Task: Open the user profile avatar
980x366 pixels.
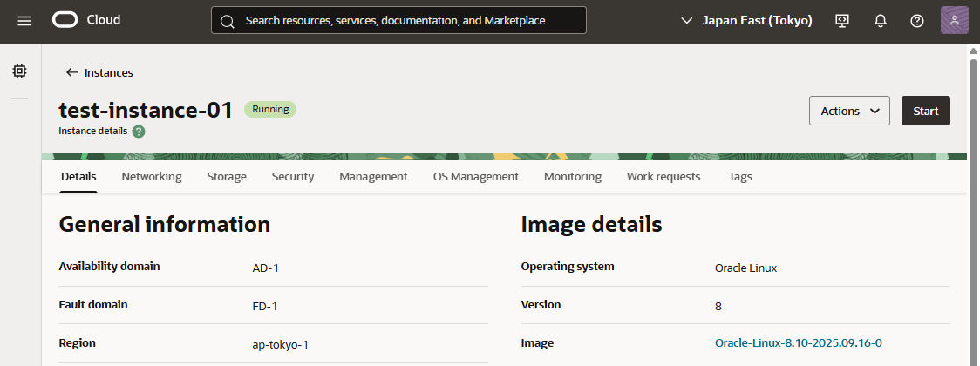Action: pos(955,20)
